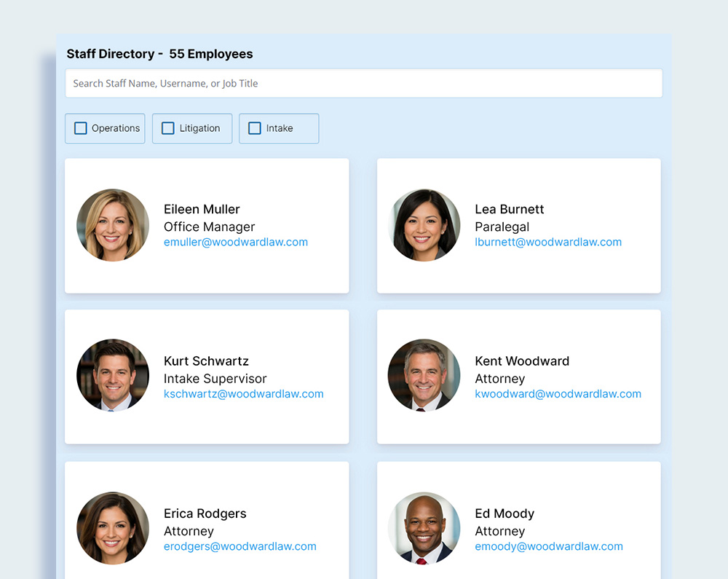Image resolution: width=728 pixels, height=579 pixels.
Task: Click the Kent Woodward name heading
Action: (522, 361)
